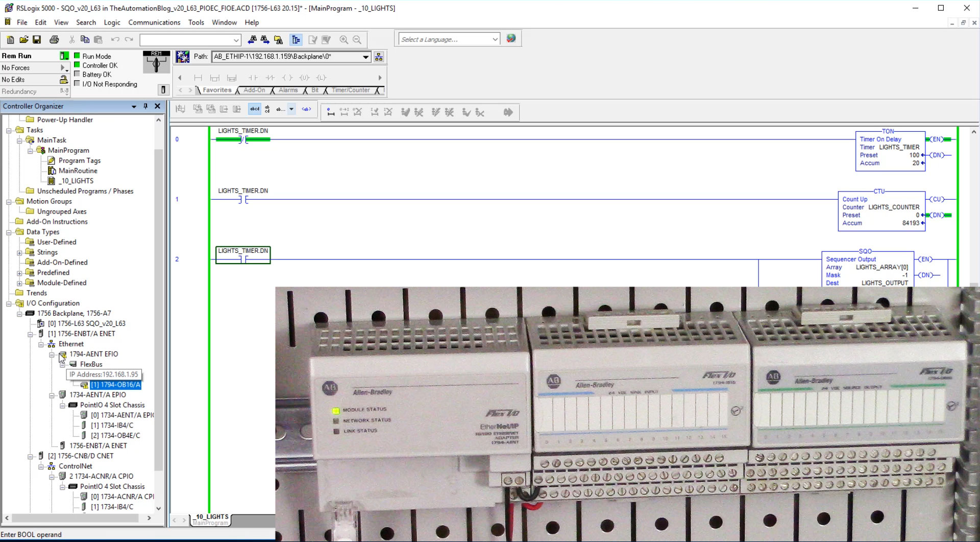Open the communications Path dropdown
980x542 pixels.
366,57
